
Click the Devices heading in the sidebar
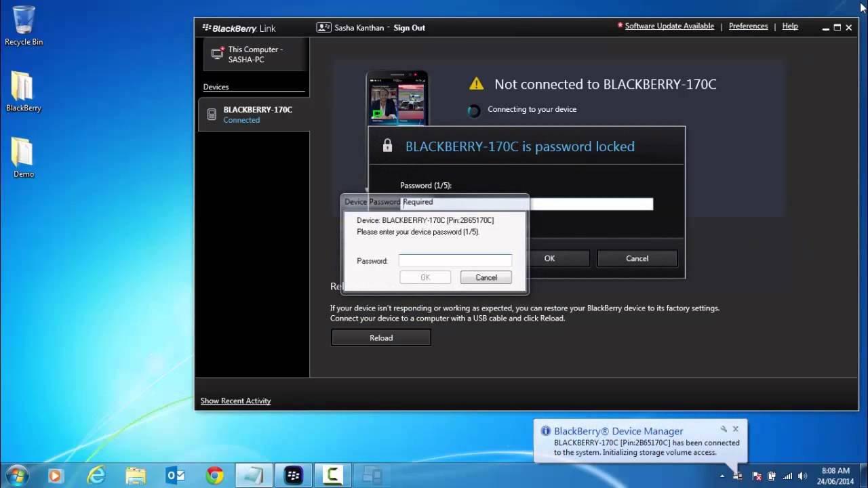coord(216,87)
